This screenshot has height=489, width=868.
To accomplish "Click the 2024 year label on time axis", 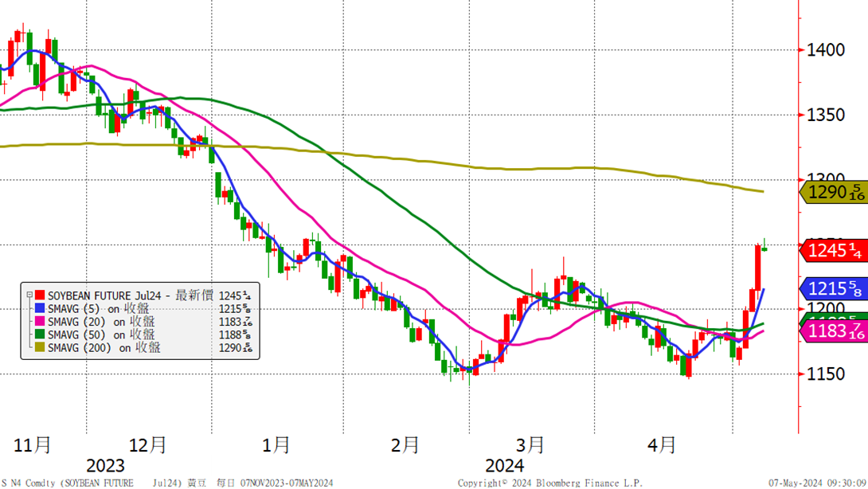I will (504, 466).
